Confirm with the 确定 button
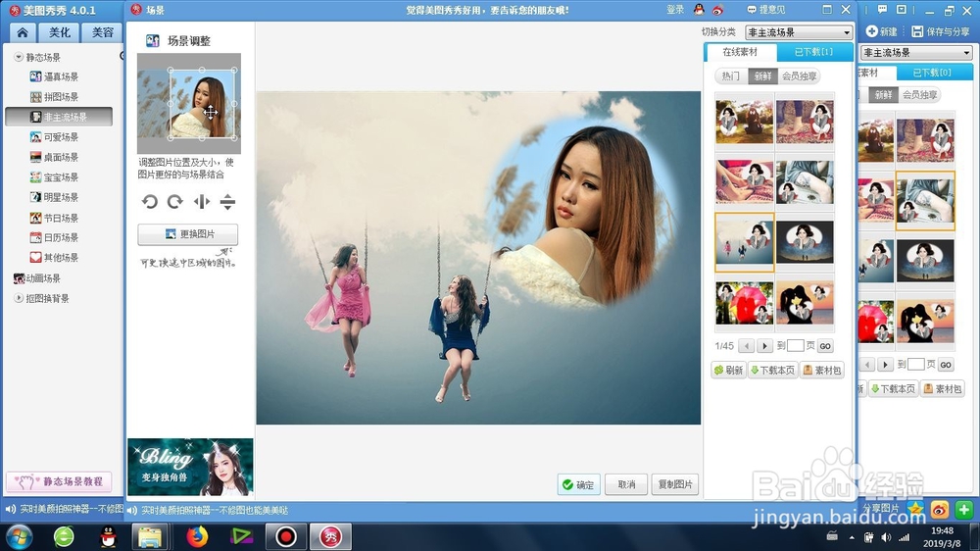This screenshot has height=551, width=980. [579, 484]
